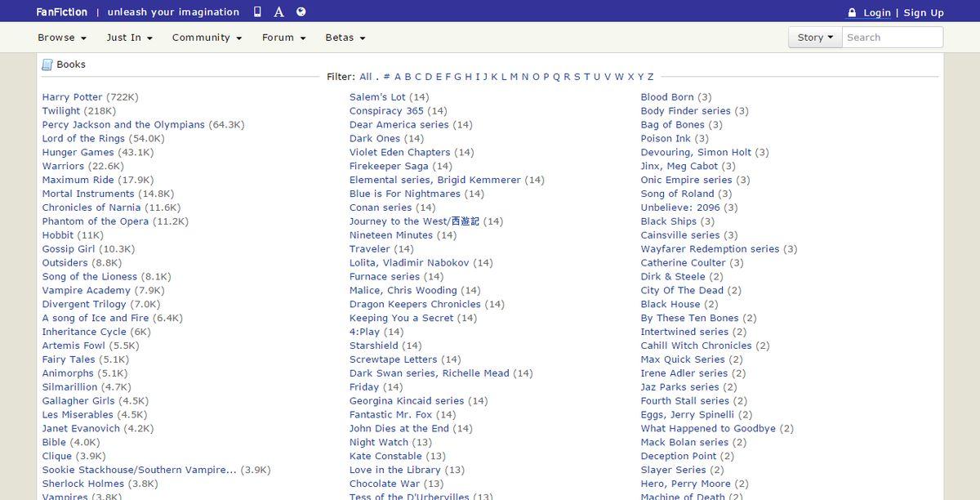Viewport: 980px width, 500px height.
Task: Open the Forum dropdown menu
Action: (x=283, y=38)
